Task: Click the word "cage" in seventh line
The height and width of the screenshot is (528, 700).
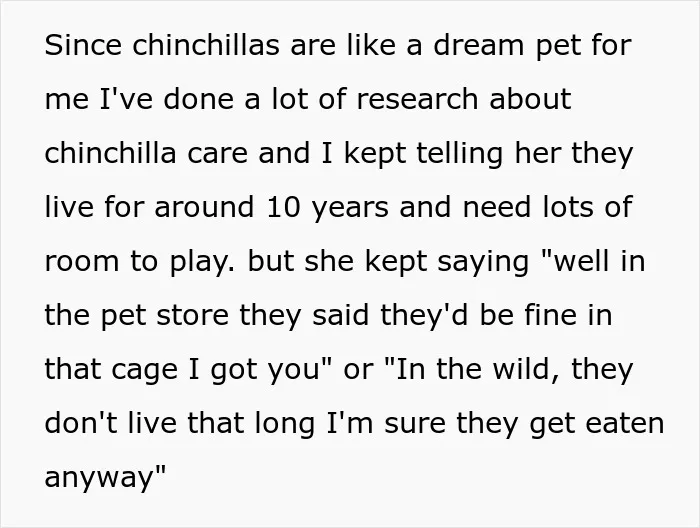Action: [145, 371]
